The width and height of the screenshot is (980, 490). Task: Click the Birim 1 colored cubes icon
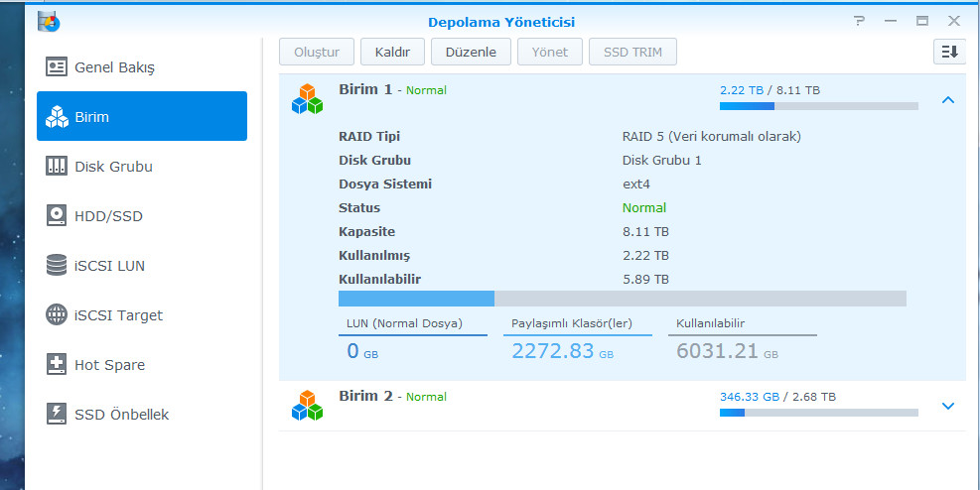[307, 98]
